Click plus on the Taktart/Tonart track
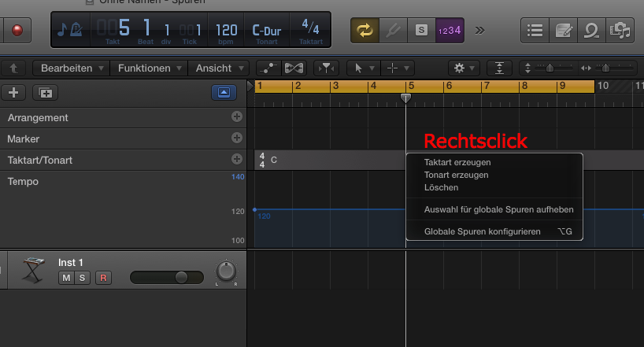Viewport: 644px width, 347px height. click(x=236, y=159)
